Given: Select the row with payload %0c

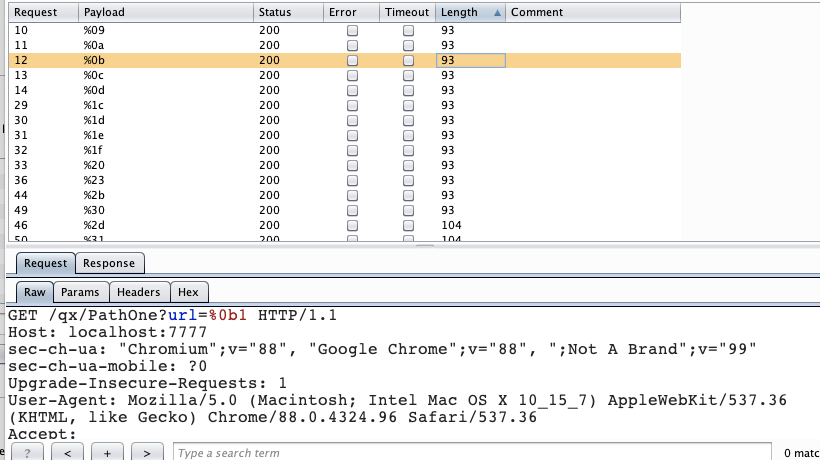Looking at the screenshot, I should [x=345, y=75].
